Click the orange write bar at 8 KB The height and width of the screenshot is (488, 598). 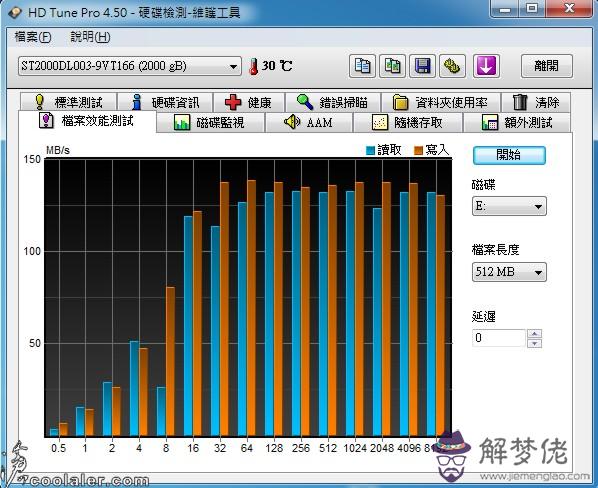170,361
